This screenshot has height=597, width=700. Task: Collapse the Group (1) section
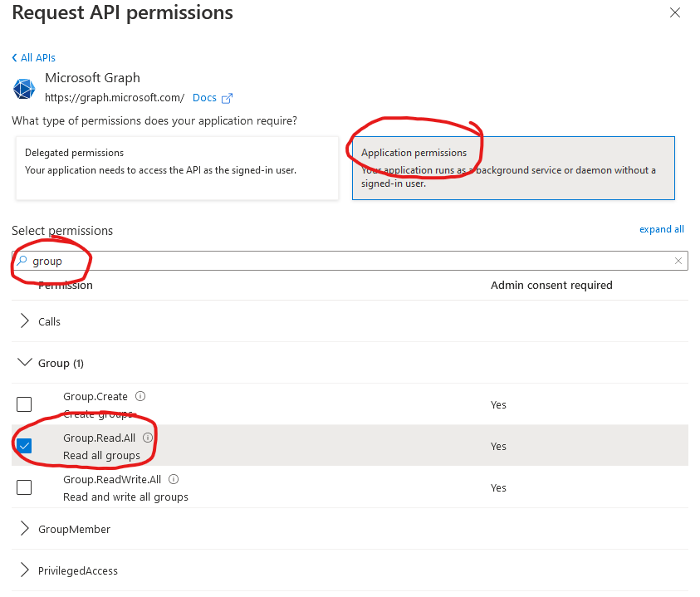(x=26, y=363)
